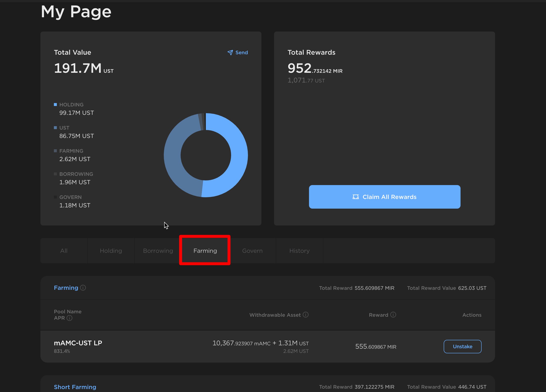Click the Farming section heading link
Screen dimensions: 546x392
click(x=66, y=288)
